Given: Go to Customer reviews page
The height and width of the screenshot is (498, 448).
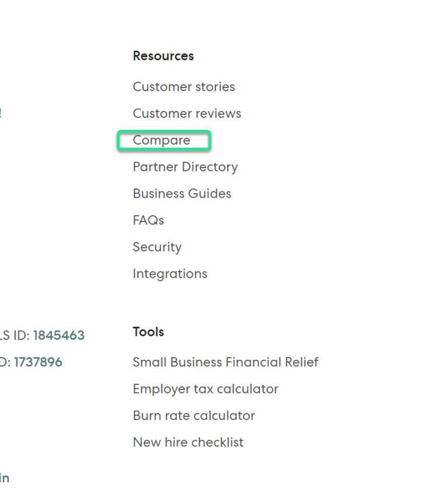Looking at the screenshot, I should point(187,114).
